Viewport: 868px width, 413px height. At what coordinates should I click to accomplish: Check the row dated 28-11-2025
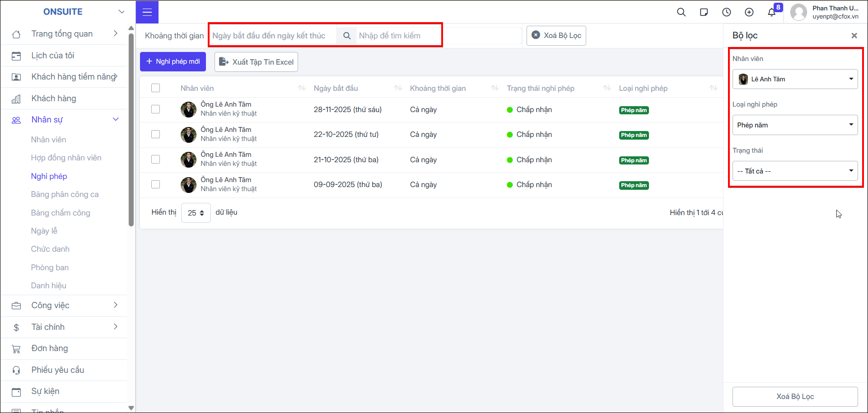click(156, 109)
